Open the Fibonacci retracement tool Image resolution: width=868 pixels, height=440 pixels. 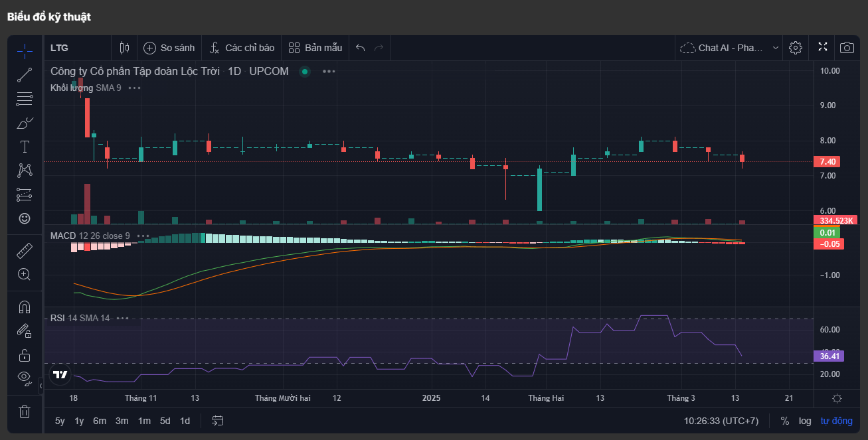(x=25, y=100)
